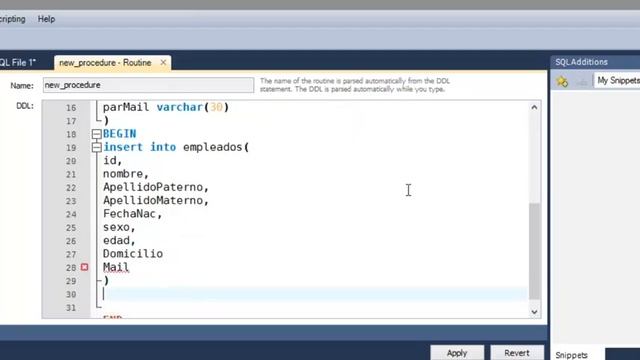Switch to the Snippets tab at bottom

coord(571,355)
